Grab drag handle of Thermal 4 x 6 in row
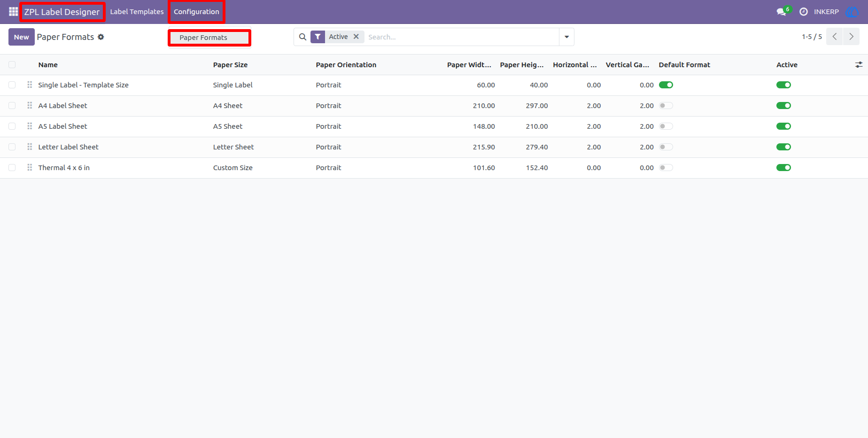 pos(30,167)
